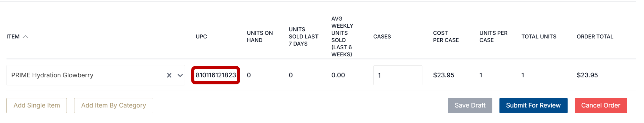Submit the order for review
The height and width of the screenshot is (123, 644).
(533, 106)
